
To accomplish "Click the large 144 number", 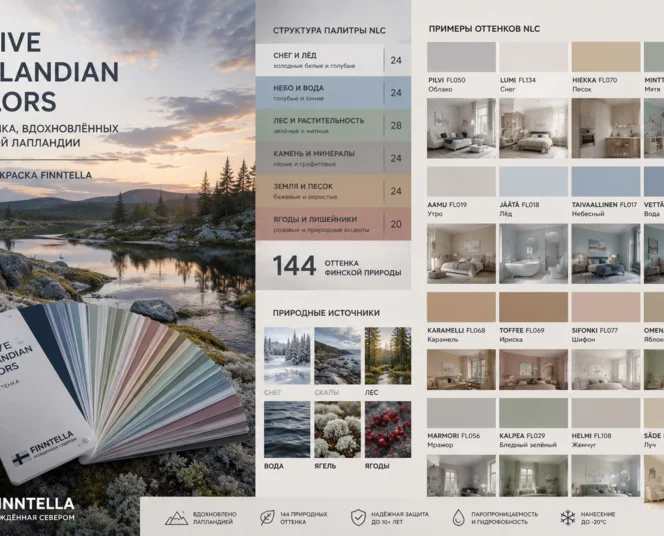I will click(x=294, y=266).
